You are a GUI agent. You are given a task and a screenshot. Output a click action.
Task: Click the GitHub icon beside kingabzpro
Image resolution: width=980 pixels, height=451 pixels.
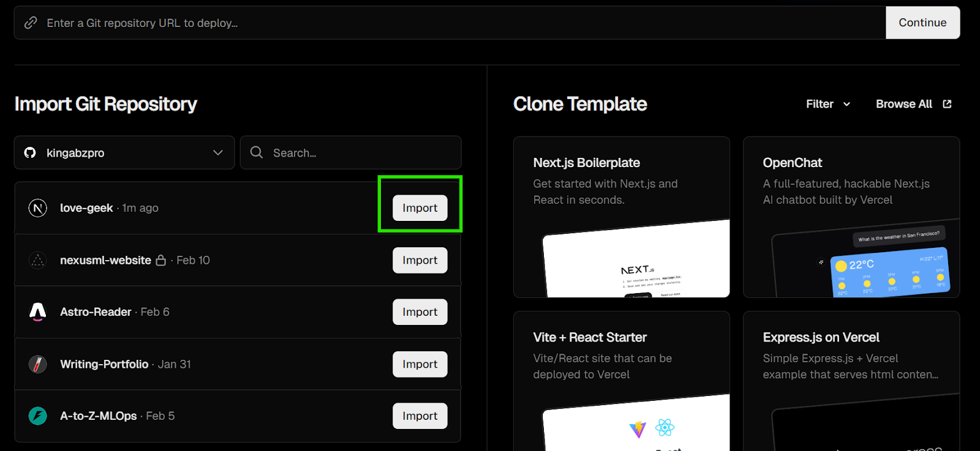30,152
